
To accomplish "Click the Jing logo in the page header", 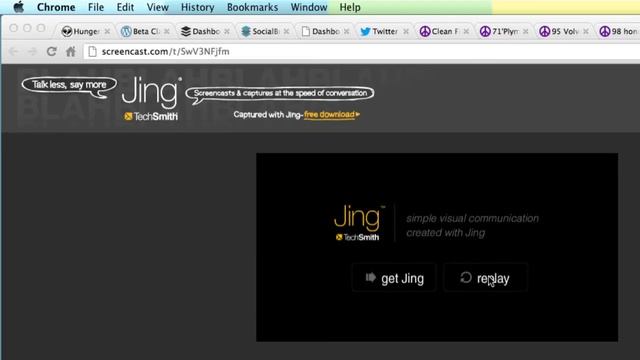I will (x=151, y=92).
